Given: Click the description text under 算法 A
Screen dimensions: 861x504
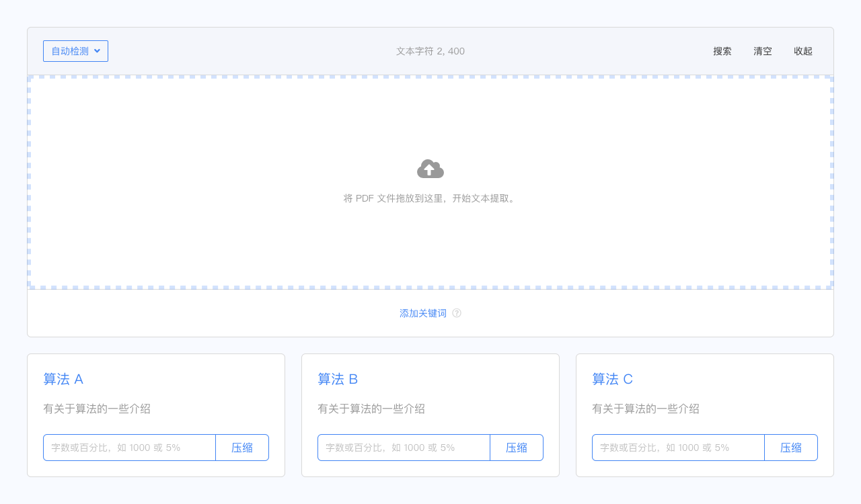Looking at the screenshot, I should [97, 409].
